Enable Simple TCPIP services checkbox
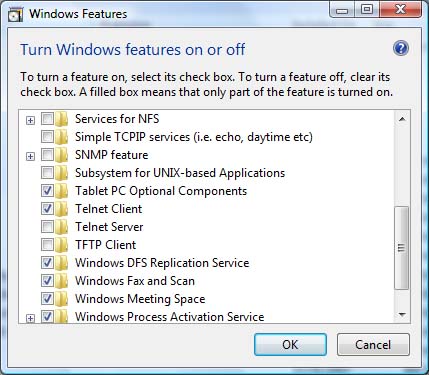Image resolution: width=429 pixels, height=375 pixels. click(x=47, y=137)
